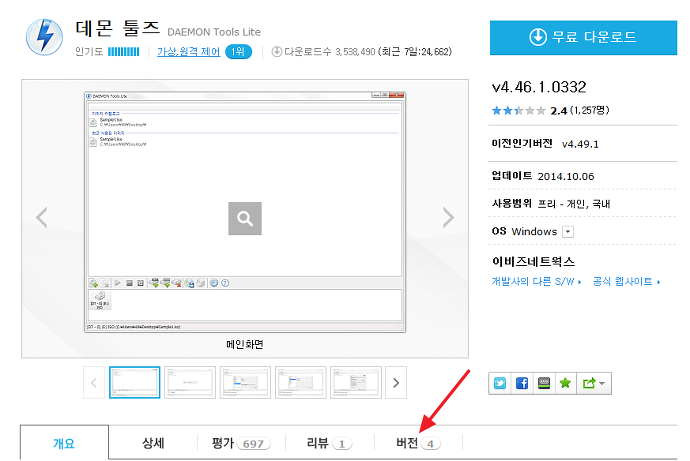This screenshot has width=690, height=461.
Task: Expand the OS Windows dropdown arrow
Action: [568, 231]
